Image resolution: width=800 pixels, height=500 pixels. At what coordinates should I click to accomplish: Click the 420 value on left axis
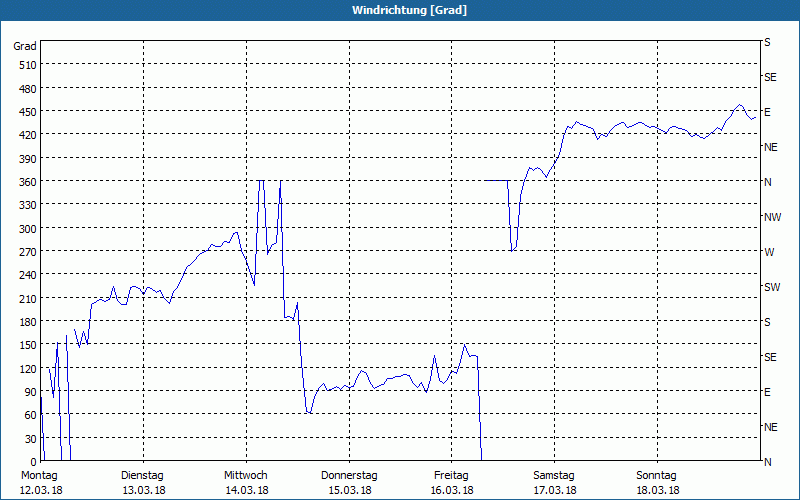28,135
